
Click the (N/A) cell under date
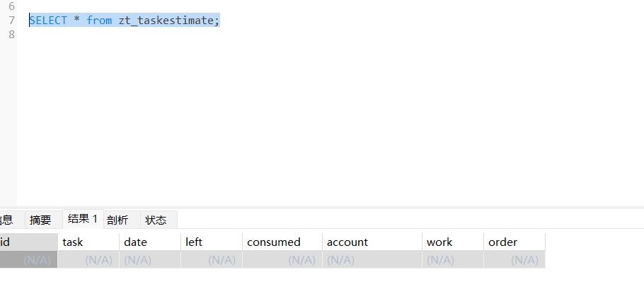[x=149, y=259]
